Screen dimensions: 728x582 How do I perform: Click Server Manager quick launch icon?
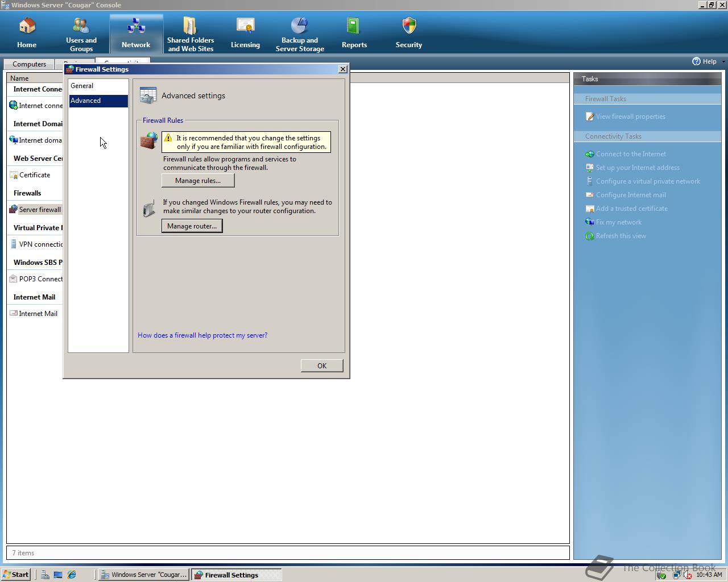click(x=44, y=575)
